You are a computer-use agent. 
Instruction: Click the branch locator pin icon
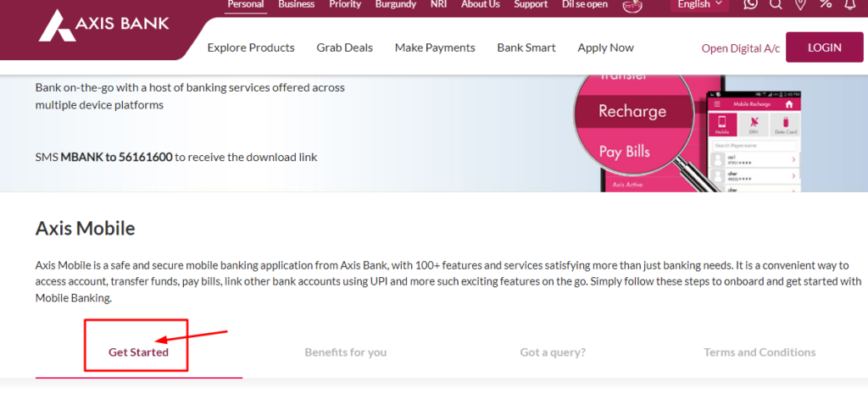click(800, 4)
